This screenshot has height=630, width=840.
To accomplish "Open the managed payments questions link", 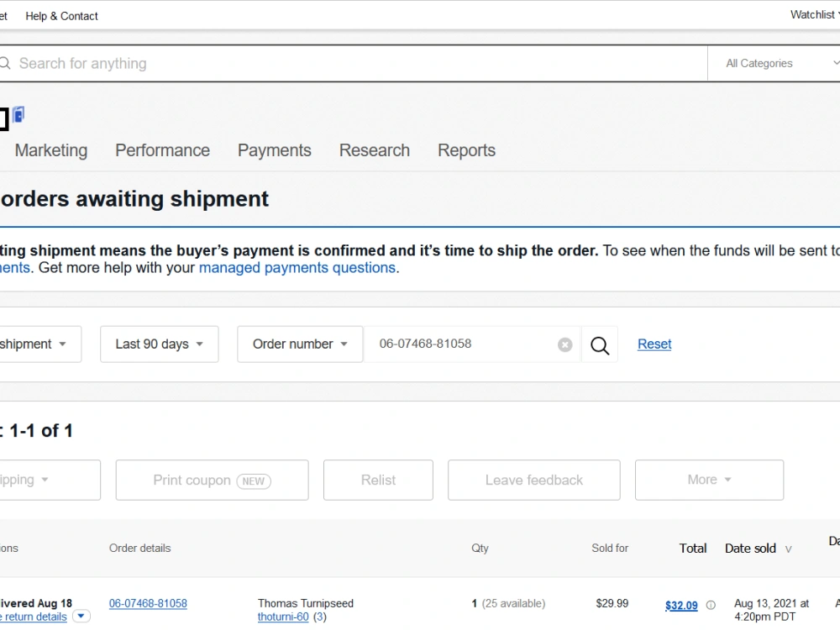I will point(297,268).
